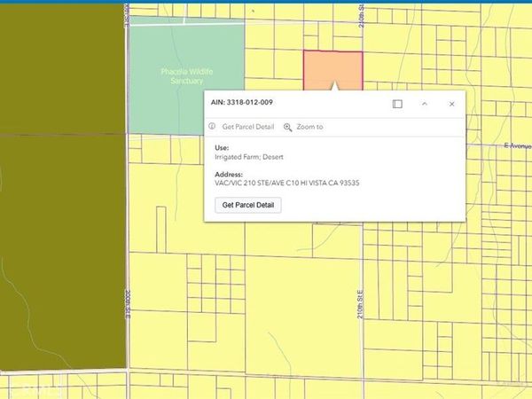Close the AIN 3318-012-009 popup
Screen dimensions: 532x399
point(451,104)
